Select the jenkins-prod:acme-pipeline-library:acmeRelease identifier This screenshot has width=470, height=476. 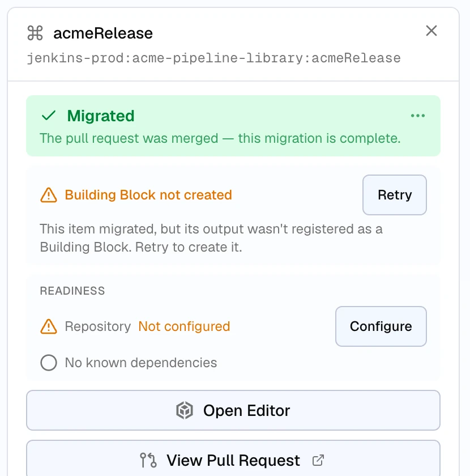[214, 58]
